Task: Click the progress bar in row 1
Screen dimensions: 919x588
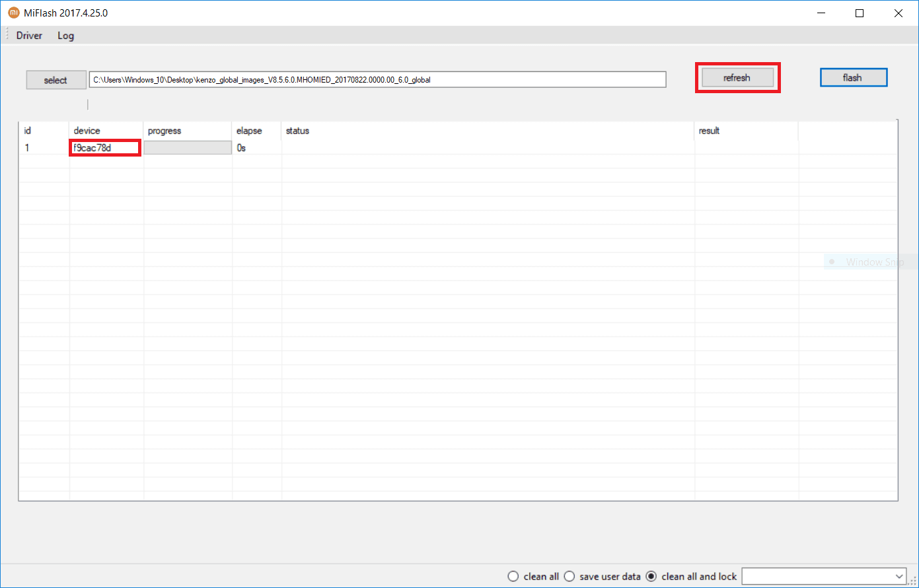Action: click(188, 148)
